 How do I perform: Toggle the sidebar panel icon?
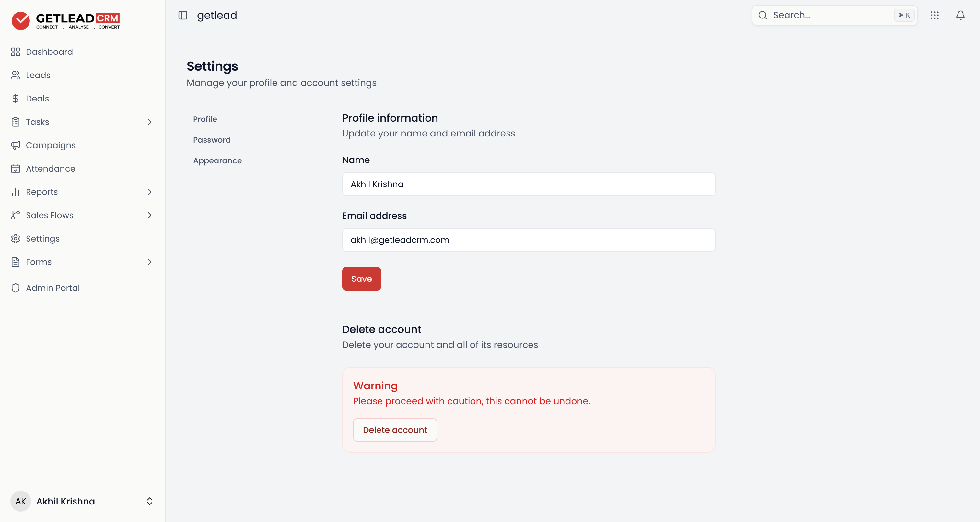click(182, 15)
